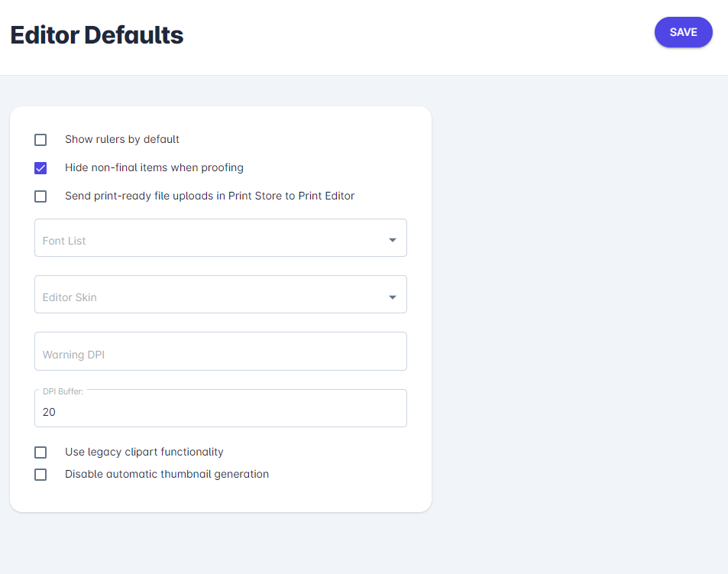
Task: Tick Send print-ready file uploads checkbox
Action: coord(40,196)
